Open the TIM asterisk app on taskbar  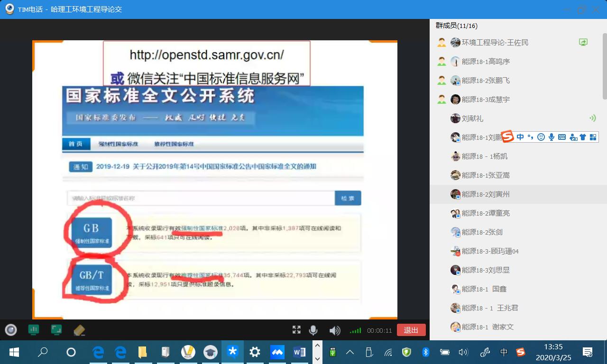pos(232,352)
